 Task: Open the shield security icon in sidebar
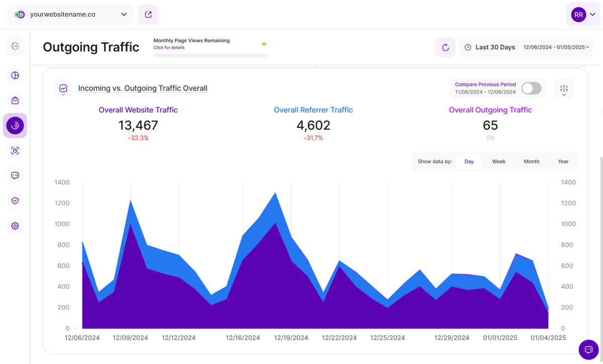pyautogui.click(x=15, y=201)
